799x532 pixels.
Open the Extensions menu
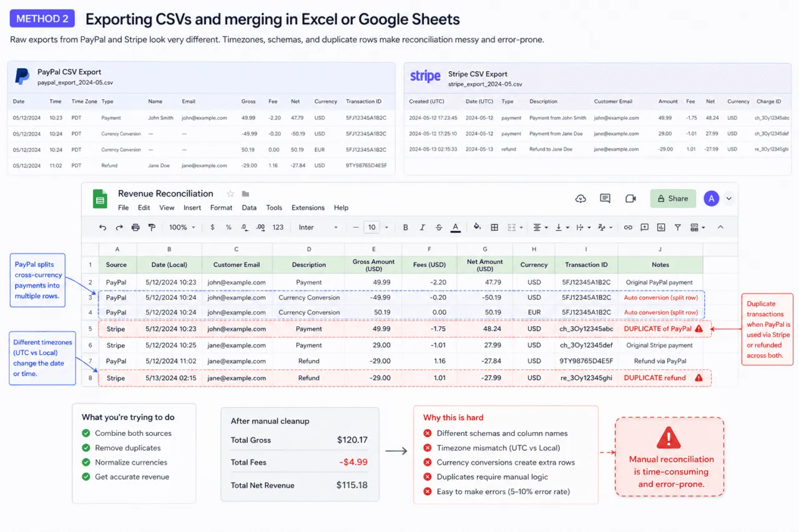(x=308, y=208)
